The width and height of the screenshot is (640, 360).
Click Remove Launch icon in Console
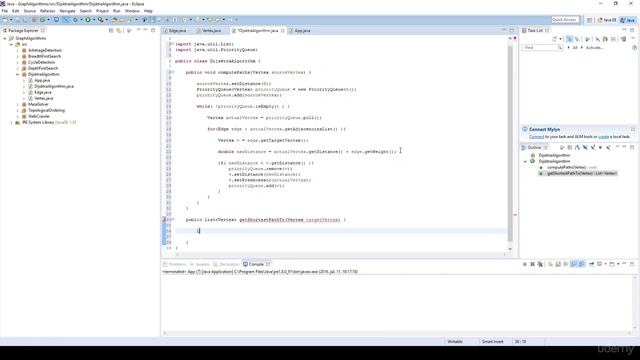(532, 264)
